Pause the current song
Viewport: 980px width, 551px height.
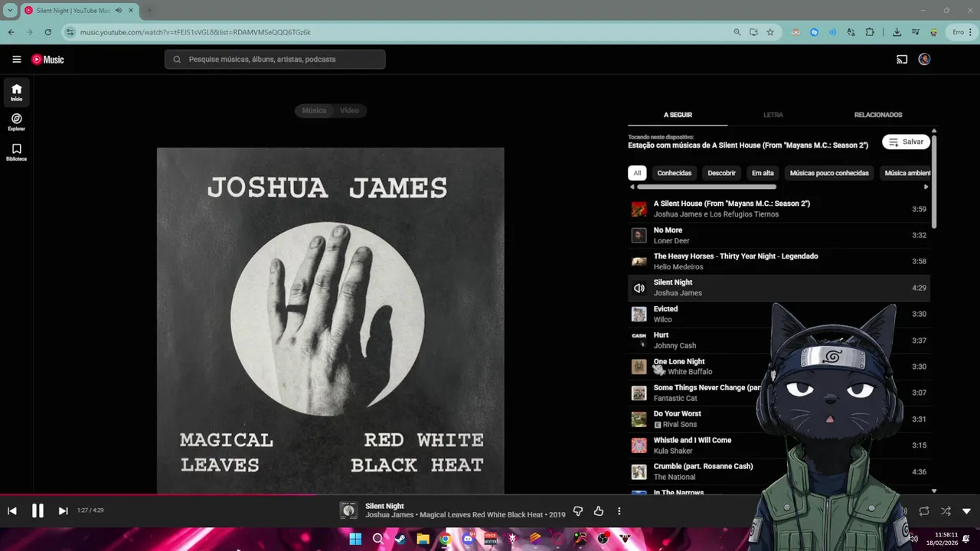(38, 511)
